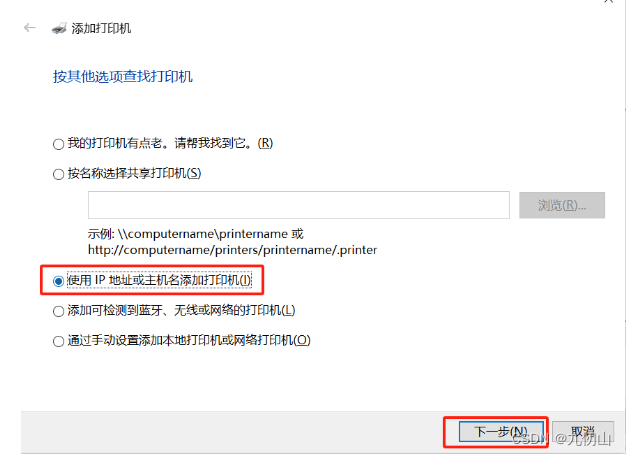Cancel the wizard with 取消 button
Image resolution: width=626 pixels, height=455 pixels.
(583, 431)
